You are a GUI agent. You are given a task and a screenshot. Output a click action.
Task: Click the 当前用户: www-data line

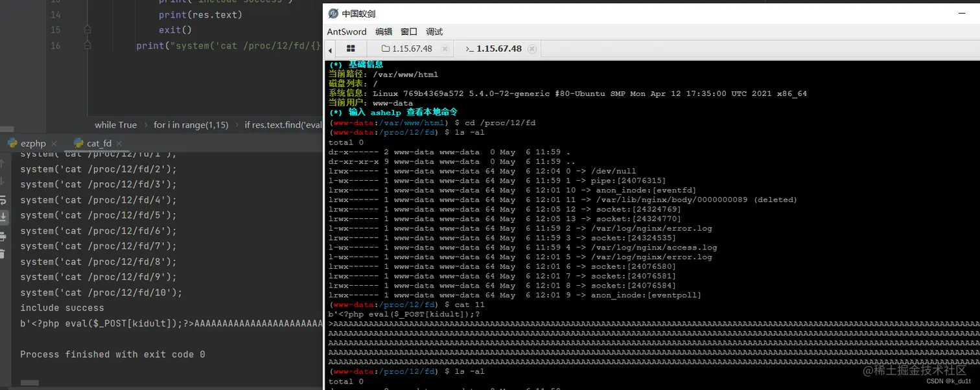[x=371, y=103]
